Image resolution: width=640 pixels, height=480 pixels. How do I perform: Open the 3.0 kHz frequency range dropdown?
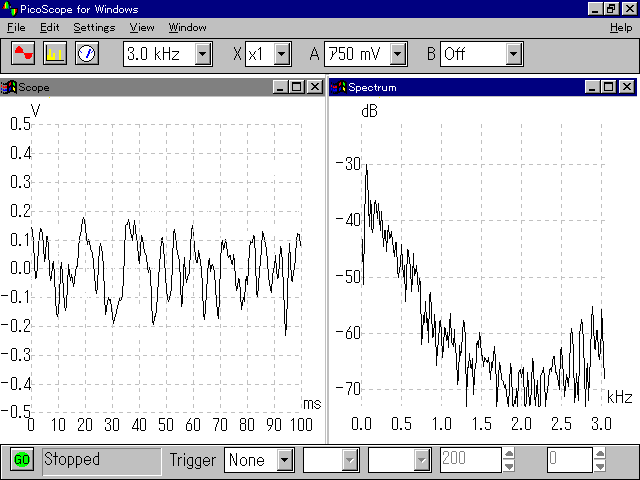tap(203, 53)
